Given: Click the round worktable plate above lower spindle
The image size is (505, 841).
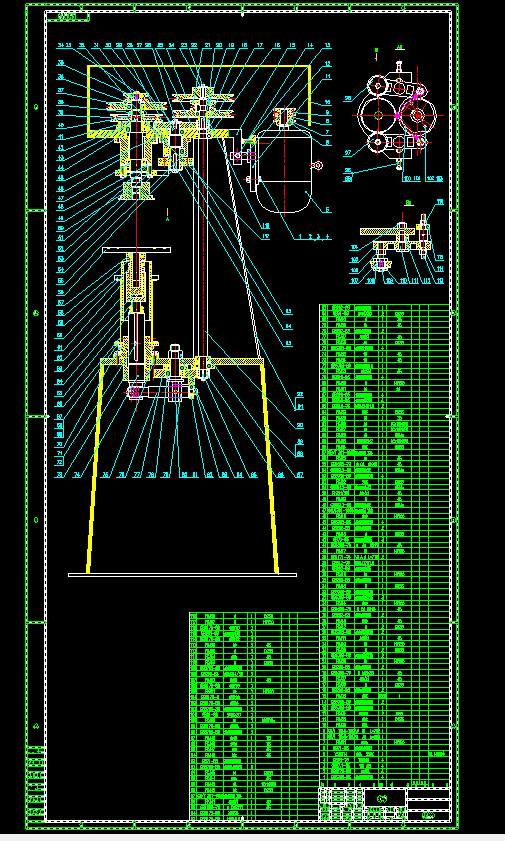Looking at the screenshot, I should click(x=137, y=250).
